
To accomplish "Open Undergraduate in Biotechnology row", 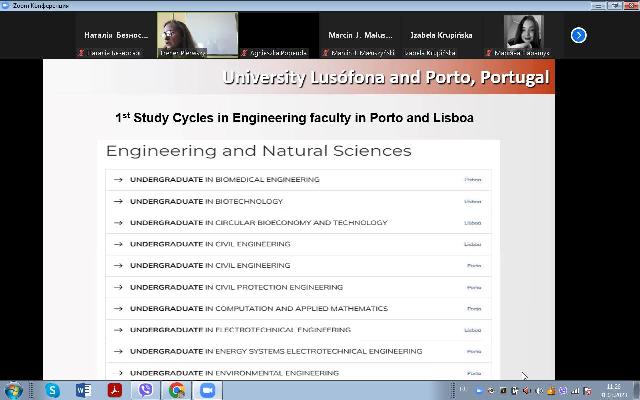I will pyautogui.click(x=298, y=201).
